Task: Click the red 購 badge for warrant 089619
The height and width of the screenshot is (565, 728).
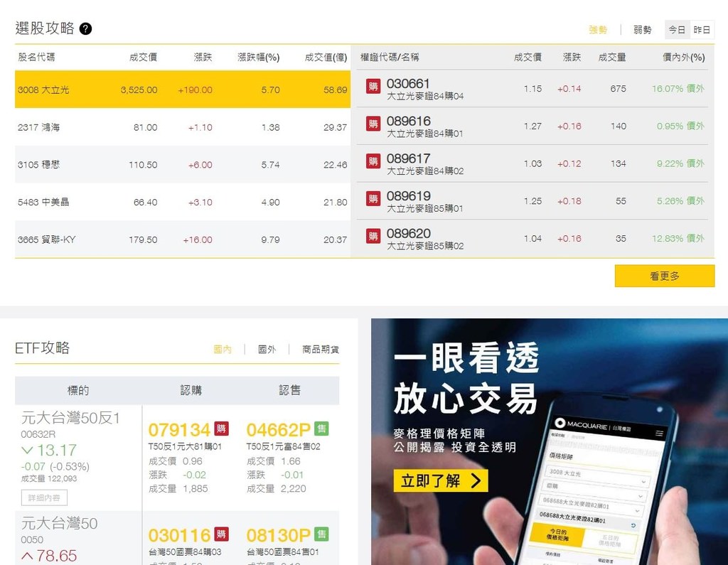Action: (x=373, y=199)
